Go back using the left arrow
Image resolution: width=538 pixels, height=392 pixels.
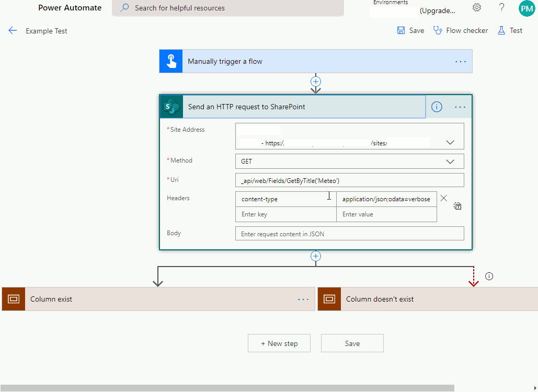click(x=13, y=30)
